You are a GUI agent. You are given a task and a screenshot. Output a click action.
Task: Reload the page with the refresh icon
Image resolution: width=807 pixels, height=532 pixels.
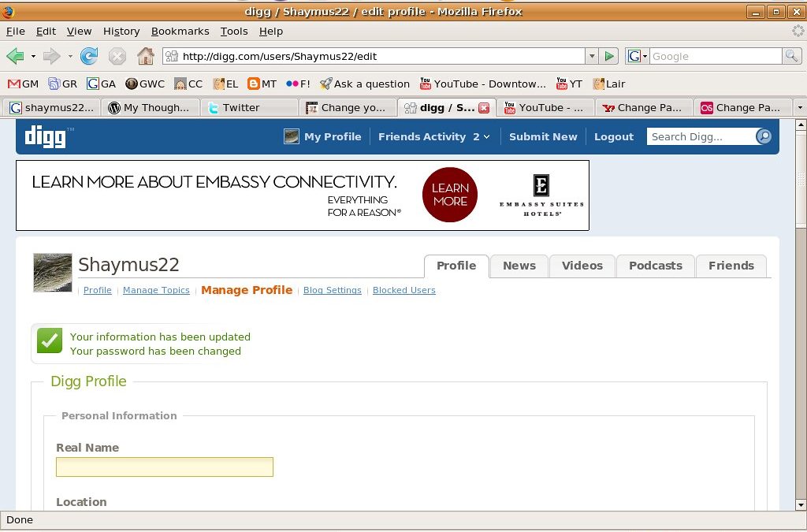pos(89,56)
